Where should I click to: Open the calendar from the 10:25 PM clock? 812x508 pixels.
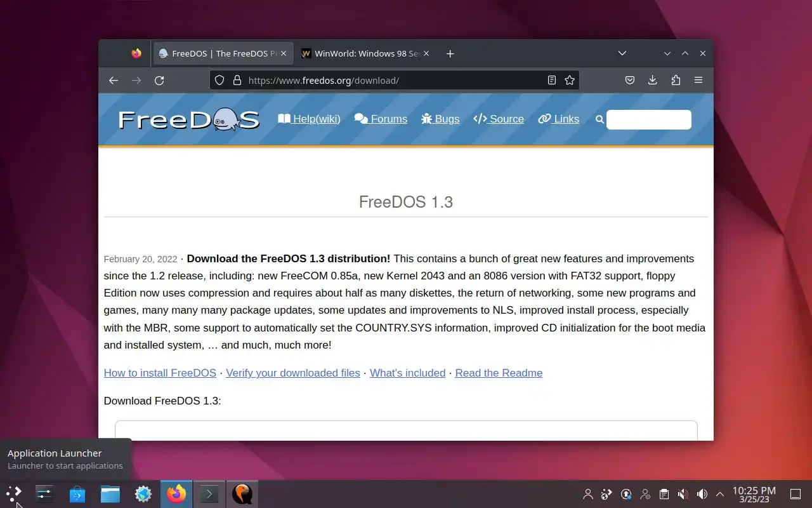click(754, 494)
